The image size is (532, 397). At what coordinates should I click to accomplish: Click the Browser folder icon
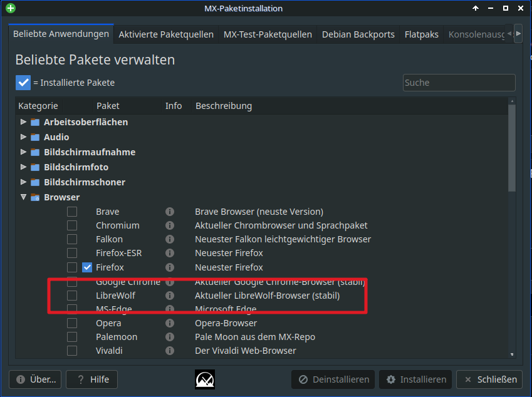click(35, 197)
